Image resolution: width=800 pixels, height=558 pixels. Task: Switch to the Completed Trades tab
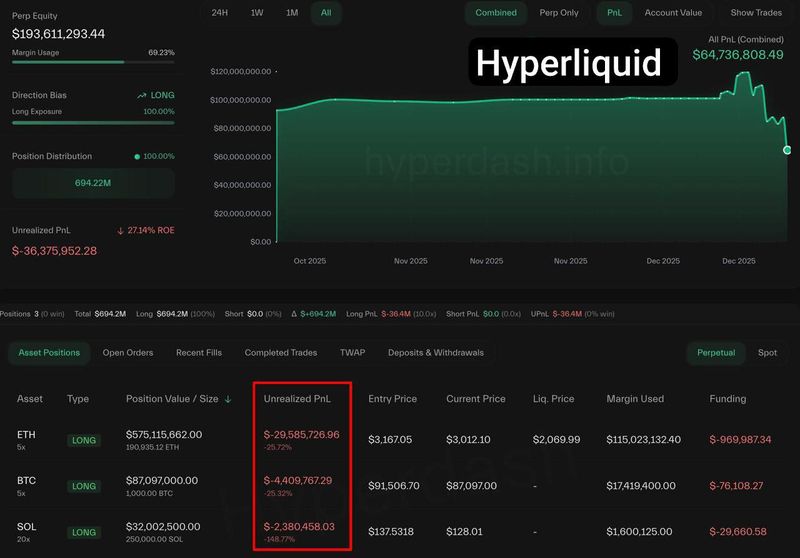[x=281, y=353]
